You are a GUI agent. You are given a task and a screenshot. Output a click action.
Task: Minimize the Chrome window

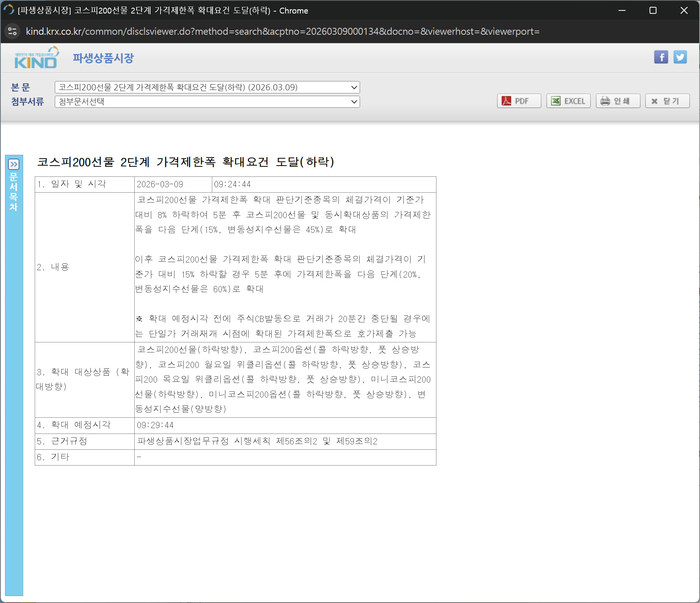[622, 10]
